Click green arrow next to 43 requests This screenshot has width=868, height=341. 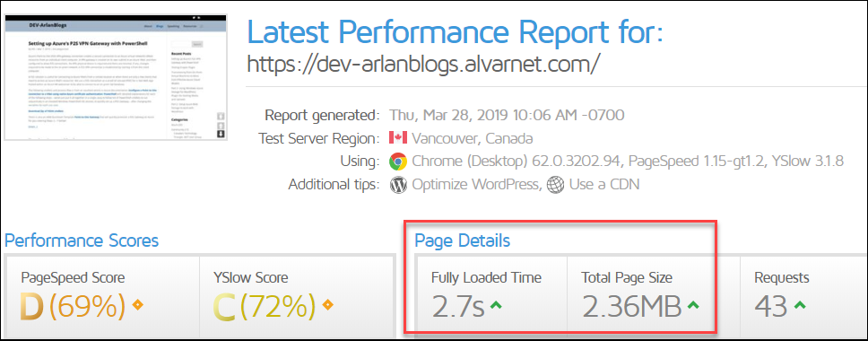(x=799, y=305)
